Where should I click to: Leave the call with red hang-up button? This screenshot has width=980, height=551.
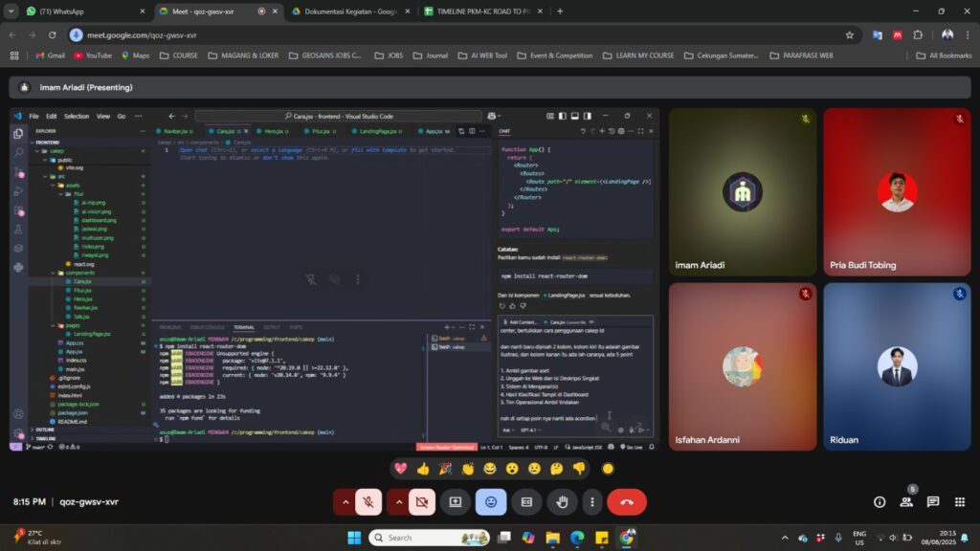coord(627,501)
